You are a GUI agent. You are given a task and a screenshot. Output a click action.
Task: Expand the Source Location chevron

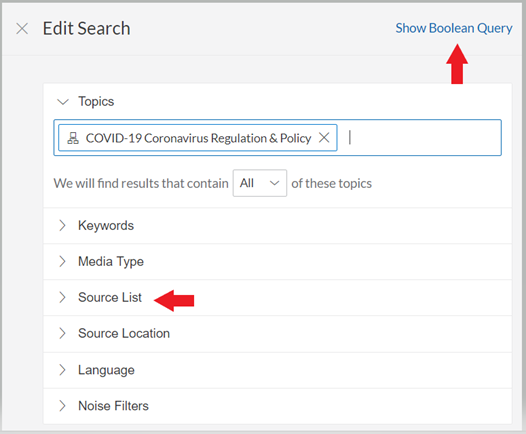[x=62, y=333]
